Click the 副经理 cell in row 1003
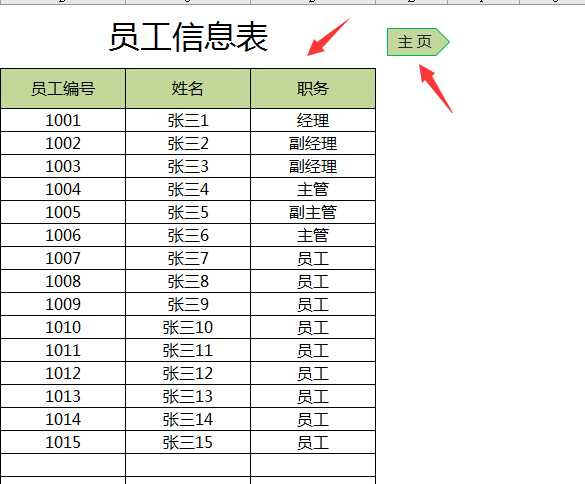Screen dimensions: 585x484 click(x=313, y=166)
